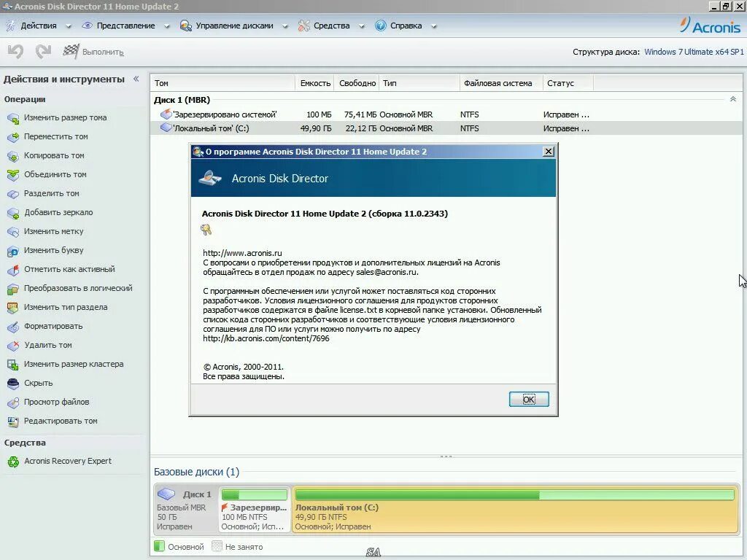The image size is (747, 560).
Task: Click the Convert to logical icon (Преобразовать в логический)
Action: 13,289
